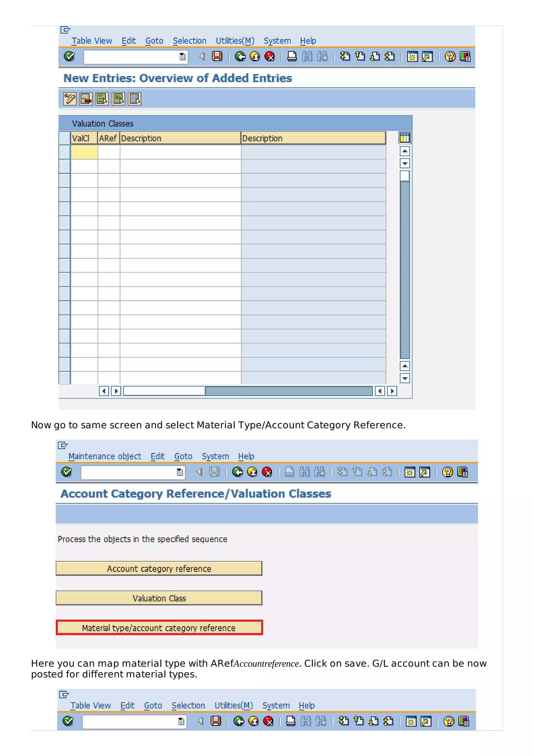Click ValCl column header
The image size is (534, 756).
(x=84, y=138)
